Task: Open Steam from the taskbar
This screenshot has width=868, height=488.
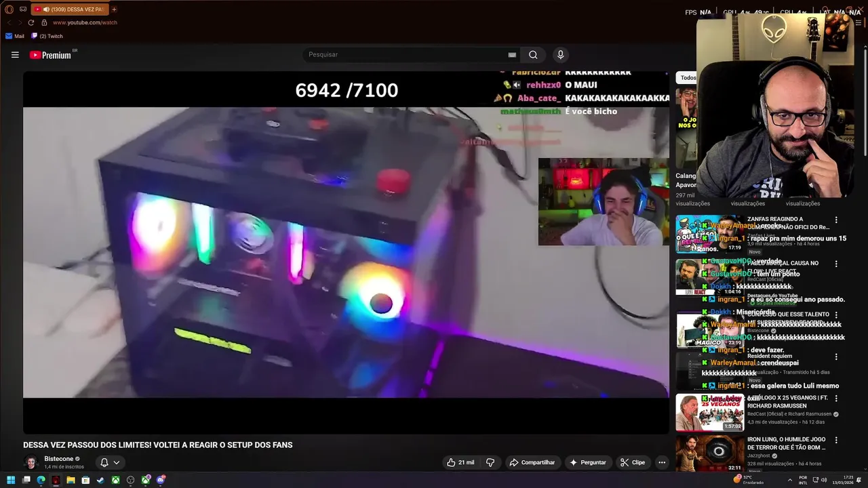Action: coord(100,480)
